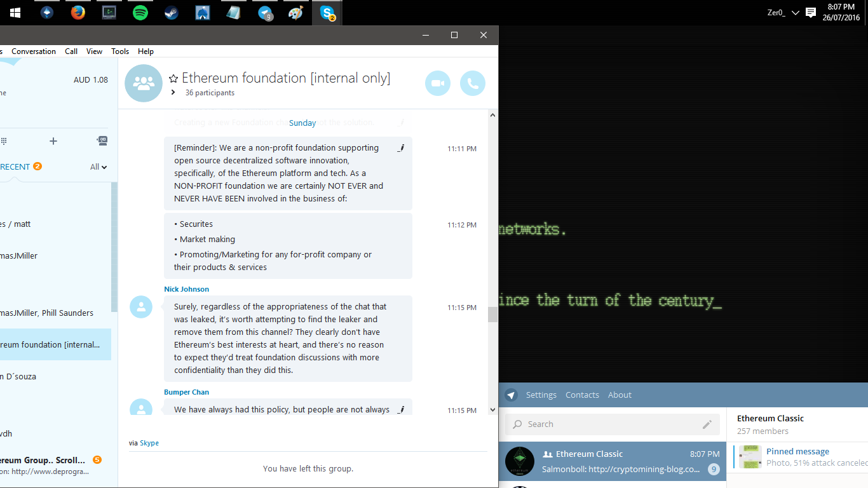Open Contacts in the Telegram window
The width and height of the screenshot is (868, 488).
pos(582,395)
